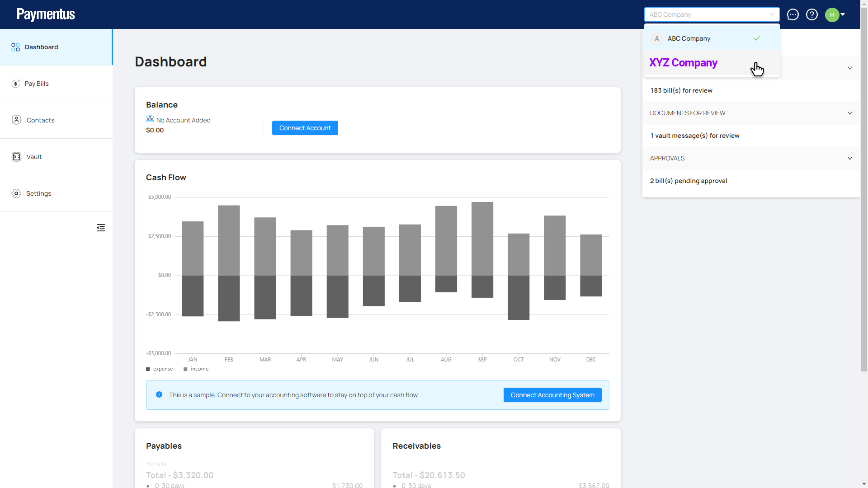868x488 pixels.
Task: Click the Dashboard grid icon in sidebar
Action: [x=16, y=47]
